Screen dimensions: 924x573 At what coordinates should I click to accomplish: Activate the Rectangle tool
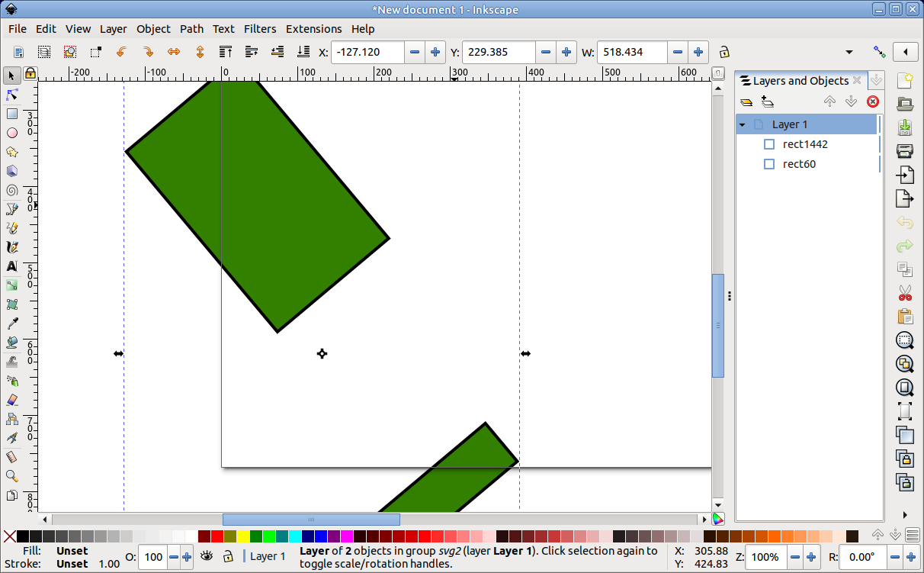[11, 114]
